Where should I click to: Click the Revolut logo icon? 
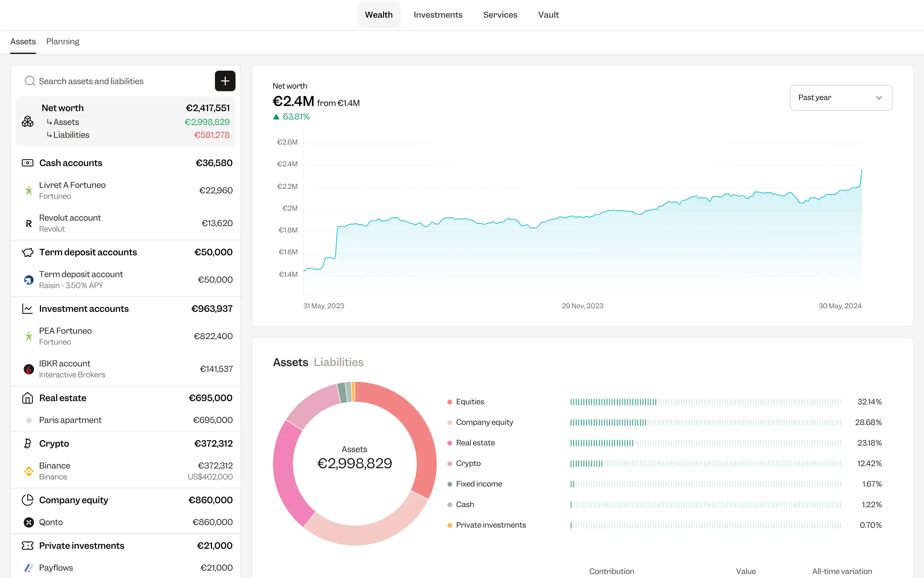click(29, 223)
